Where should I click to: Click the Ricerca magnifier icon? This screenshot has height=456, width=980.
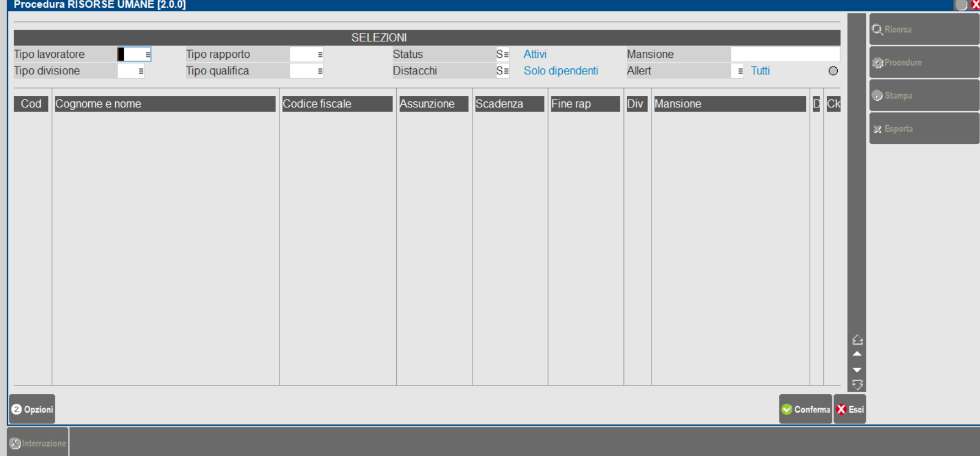(x=877, y=30)
